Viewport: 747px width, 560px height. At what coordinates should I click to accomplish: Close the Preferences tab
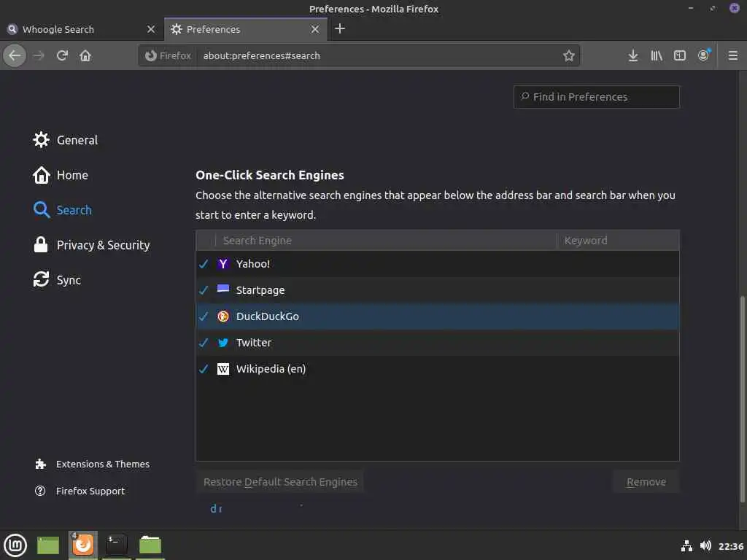[315, 29]
